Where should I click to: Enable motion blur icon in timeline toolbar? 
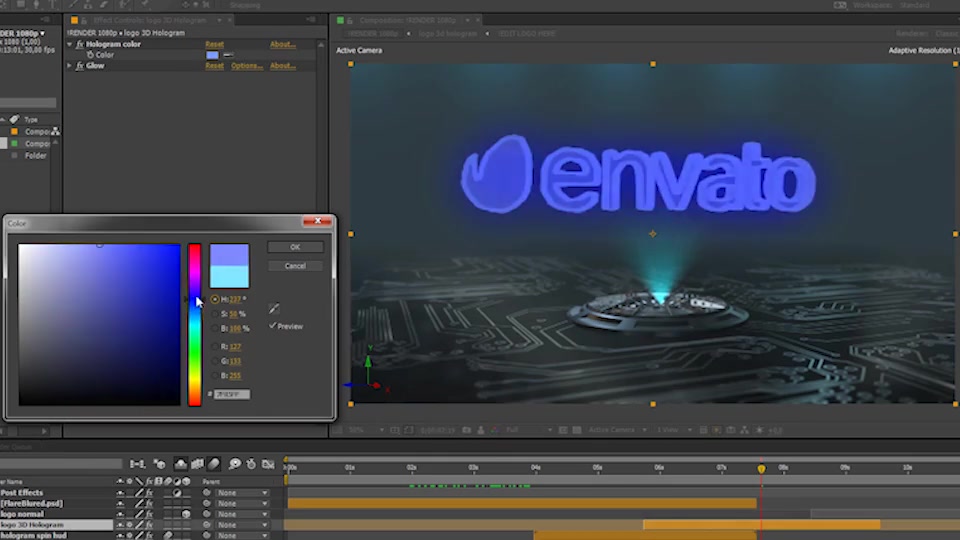pyautogui.click(x=214, y=464)
